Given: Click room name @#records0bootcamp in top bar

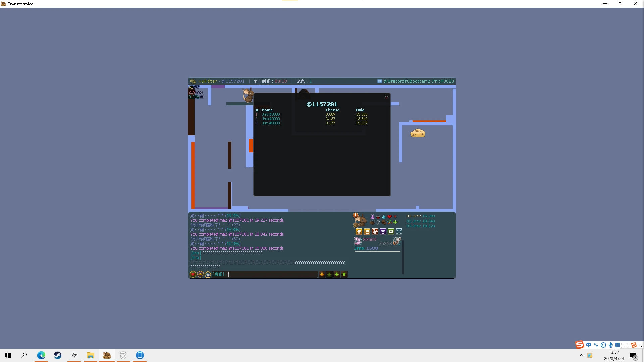Looking at the screenshot, I should coord(407,81).
